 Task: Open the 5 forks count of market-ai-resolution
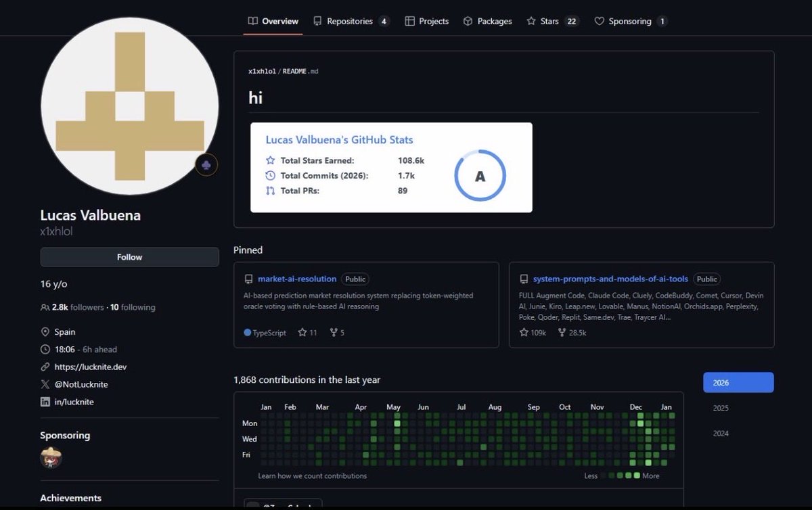coord(337,333)
